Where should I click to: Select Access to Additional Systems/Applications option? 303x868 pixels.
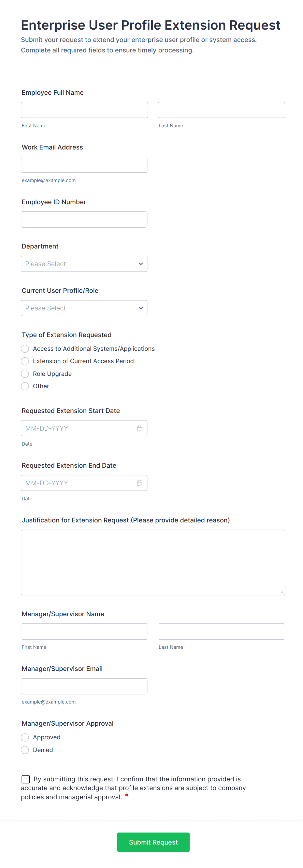25,349
